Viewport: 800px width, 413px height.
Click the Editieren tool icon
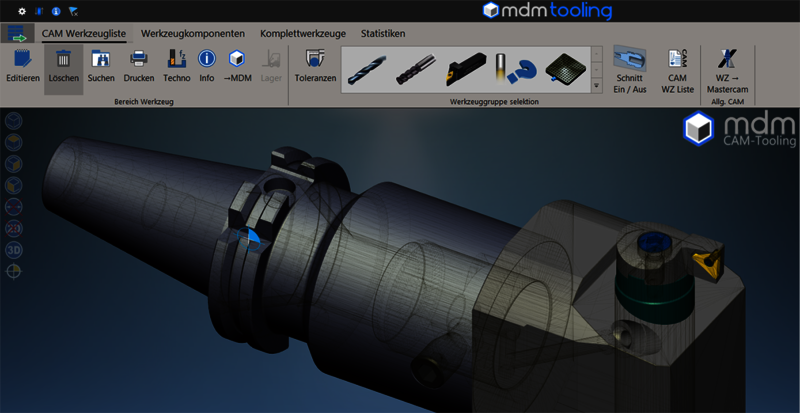[x=22, y=66]
